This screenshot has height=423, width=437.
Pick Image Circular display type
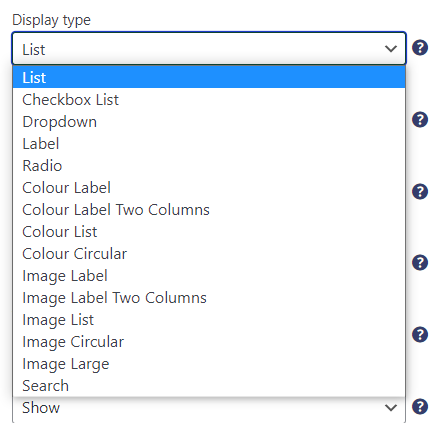(x=209, y=341)
